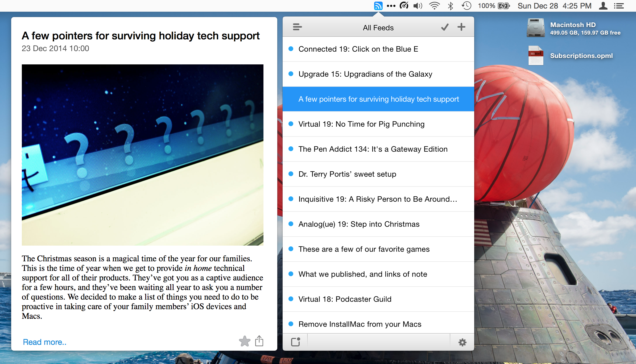This screenshot has height=364, width=636.
Task: Click the hamburger menu icon in feed list
Action: tap(297, 27)
